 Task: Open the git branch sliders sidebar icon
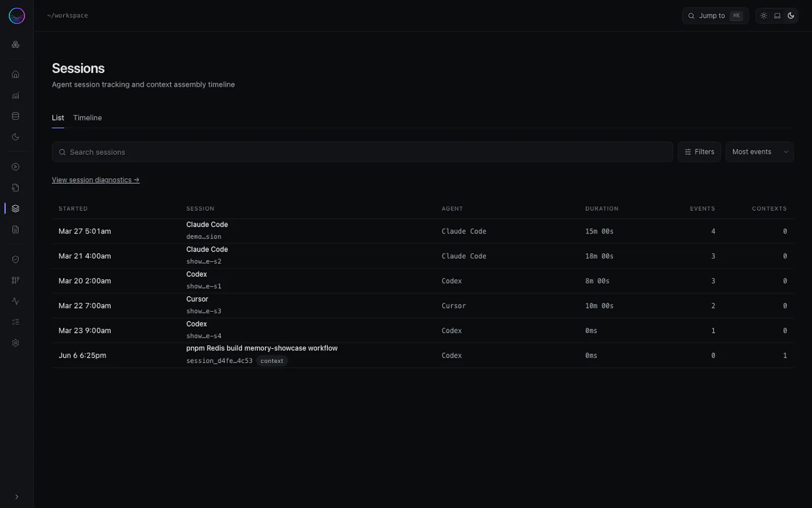(x=16, y=280)
